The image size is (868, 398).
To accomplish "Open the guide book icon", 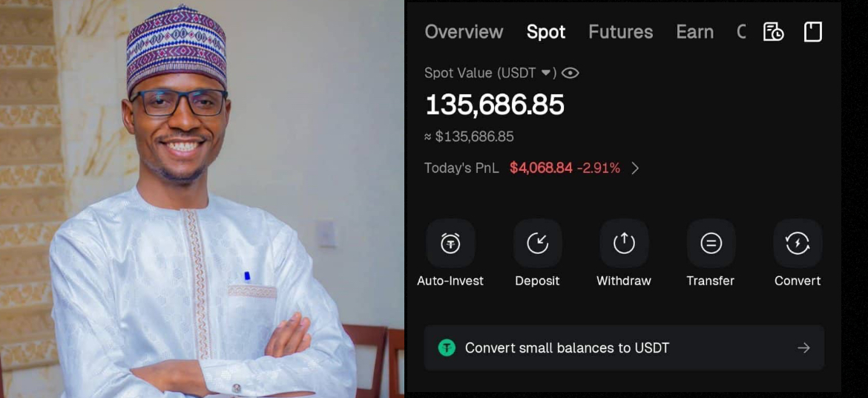I will coord(813,32).
